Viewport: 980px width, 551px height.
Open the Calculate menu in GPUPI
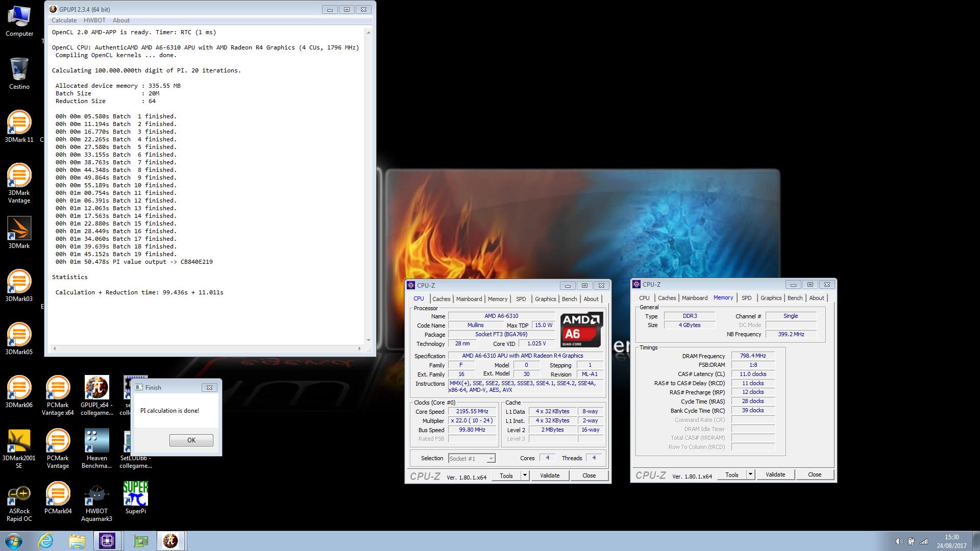(64, 20)
